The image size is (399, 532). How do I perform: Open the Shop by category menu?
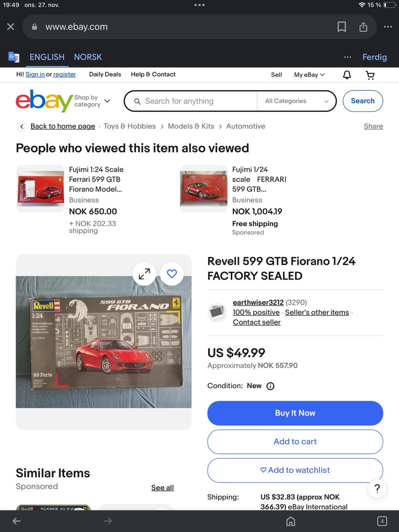click(92, 101)
